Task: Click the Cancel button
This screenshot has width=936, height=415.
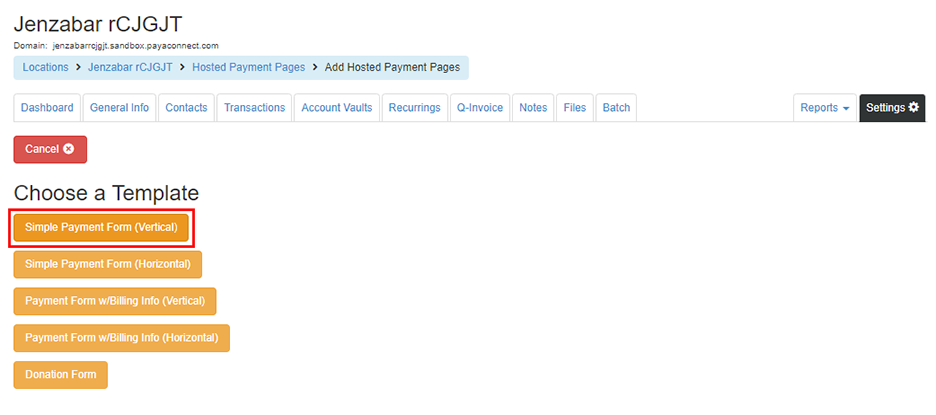Action: point(50,149)
